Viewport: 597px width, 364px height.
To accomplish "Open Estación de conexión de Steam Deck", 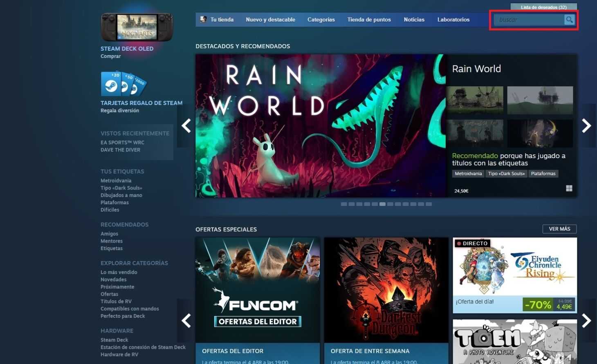I will tap(143, 347).
